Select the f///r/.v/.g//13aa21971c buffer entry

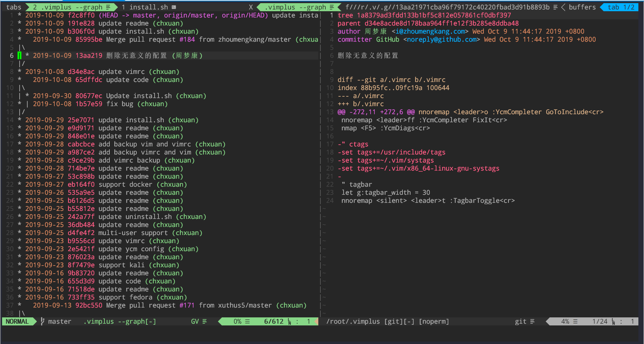447,7
